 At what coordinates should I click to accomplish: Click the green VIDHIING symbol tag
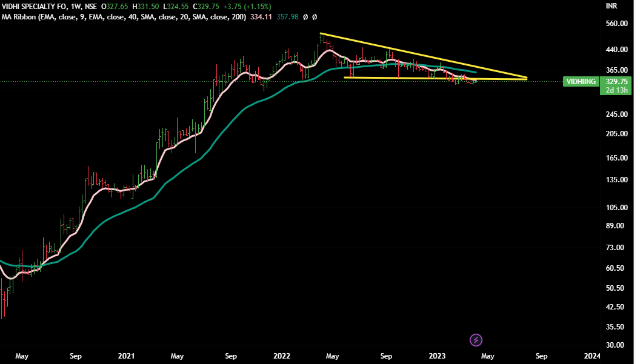(580, 82)
